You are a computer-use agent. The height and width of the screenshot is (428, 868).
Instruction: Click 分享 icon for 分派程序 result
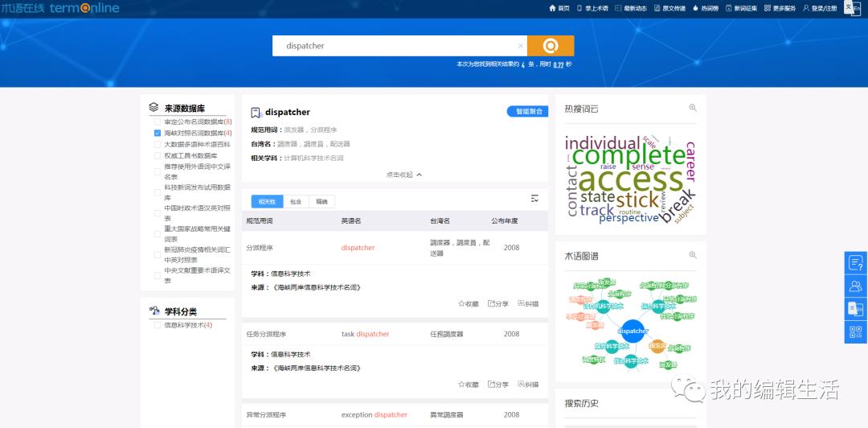(x=498, y=304)
